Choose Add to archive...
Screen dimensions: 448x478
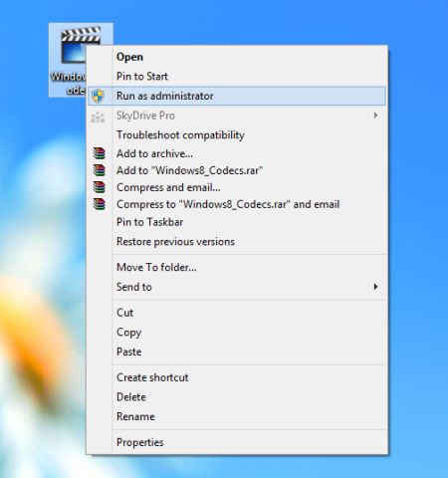pyautogui.click(x=237, y=153)
